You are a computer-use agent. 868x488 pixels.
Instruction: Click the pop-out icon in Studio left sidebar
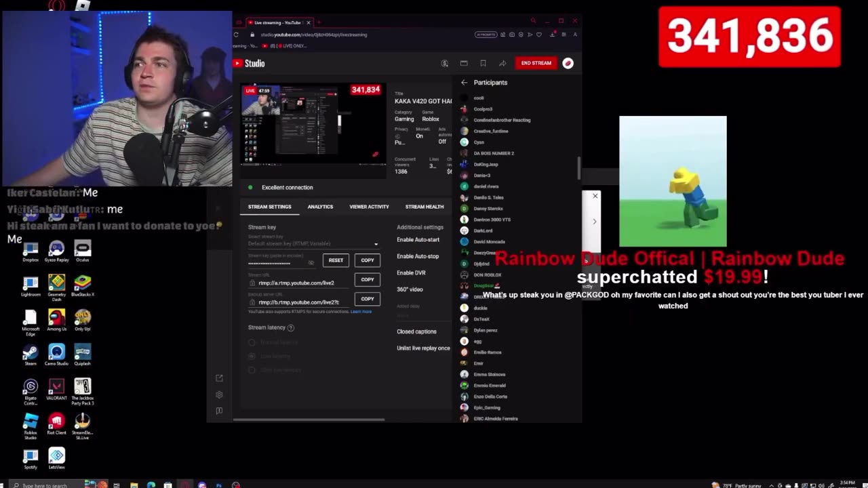click(x=219, y=378)
